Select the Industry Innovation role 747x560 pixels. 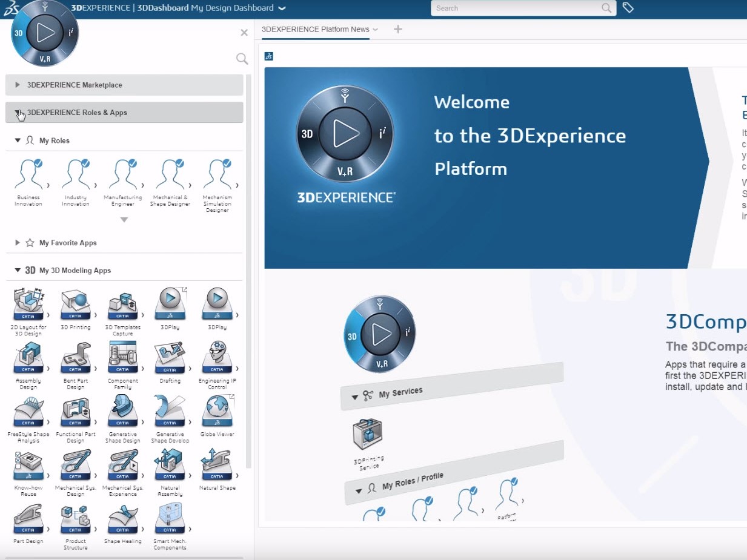point(76,176)
